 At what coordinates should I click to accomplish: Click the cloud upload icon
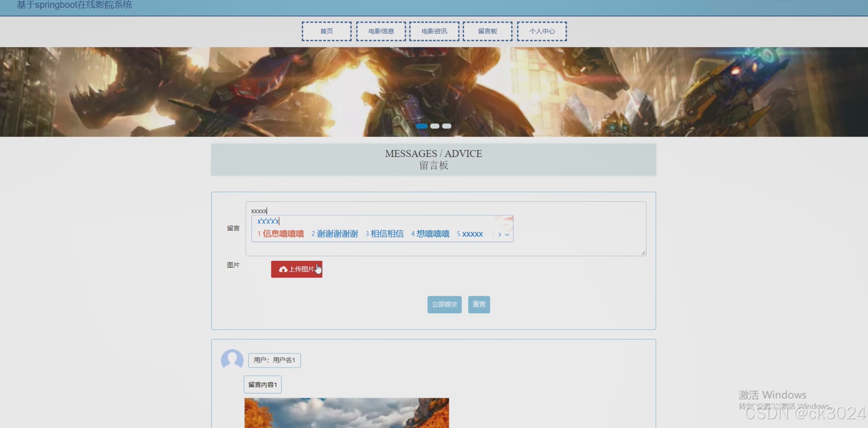point(283,269)
